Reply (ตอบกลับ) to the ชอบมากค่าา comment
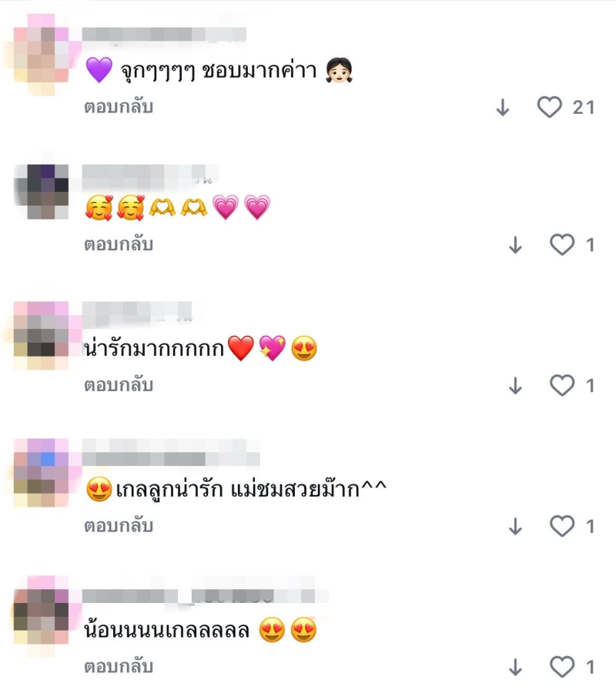The image size is (616, 700). click(119, 107)
